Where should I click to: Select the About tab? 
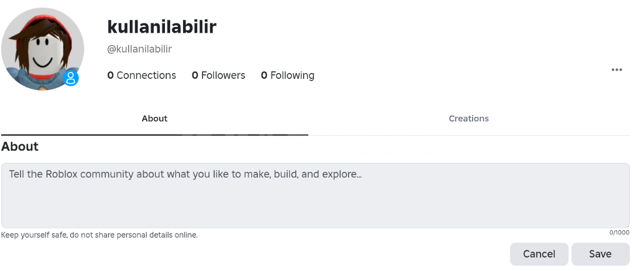(154, 119)
